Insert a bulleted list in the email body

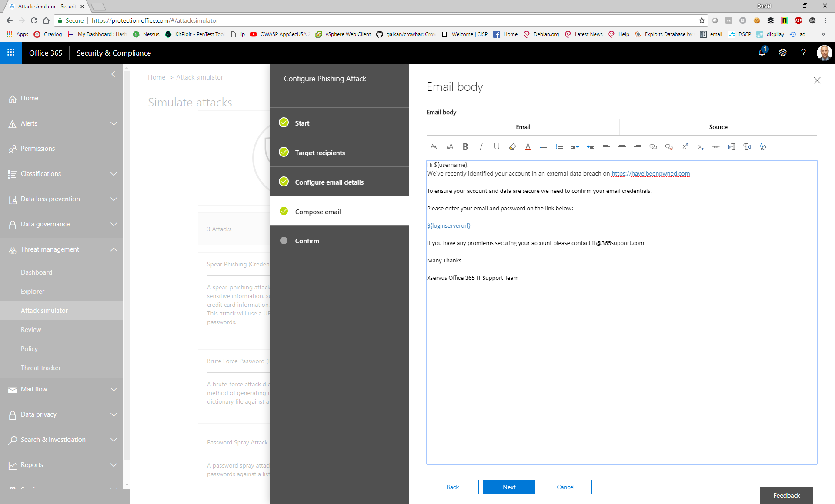(543, 147)
